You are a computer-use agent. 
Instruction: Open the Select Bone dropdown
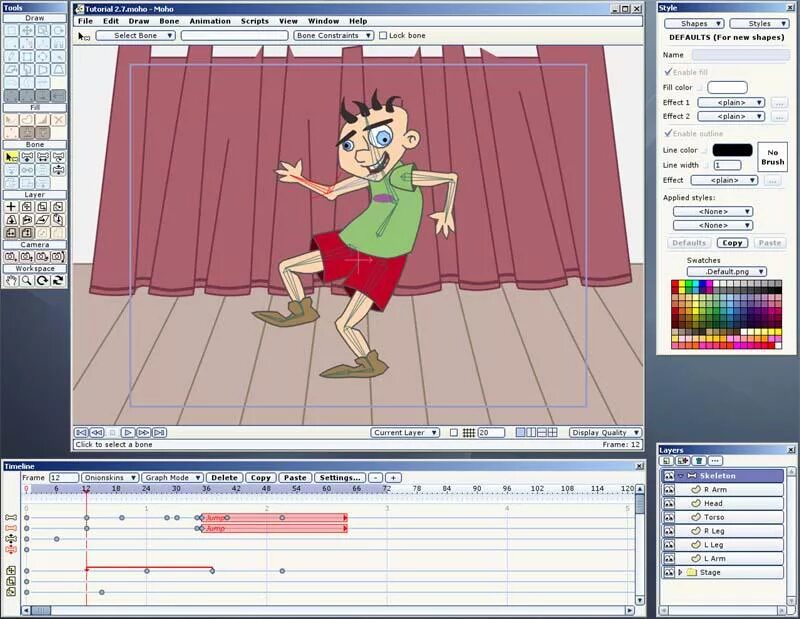click(136, 36)
